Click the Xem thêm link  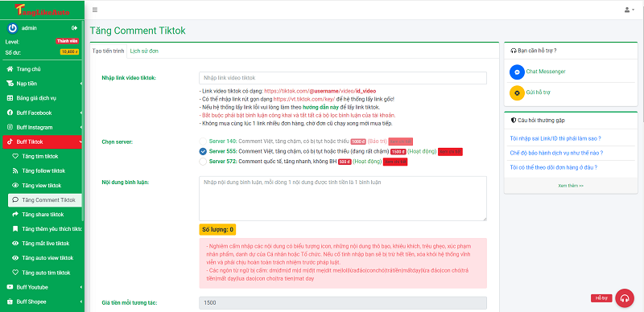pos(571,186)
